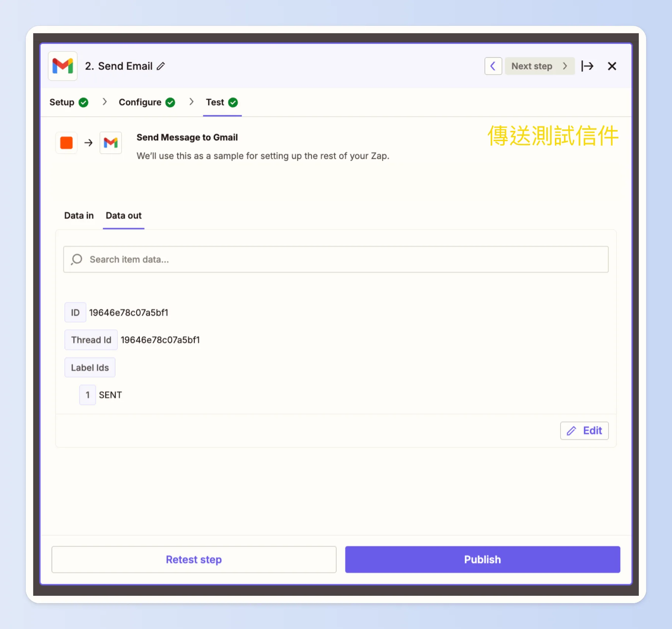Image resolution: width=672 pixels, height=629 pixels.
Task: Click the Next step button
Action: [x=539, y=66]
